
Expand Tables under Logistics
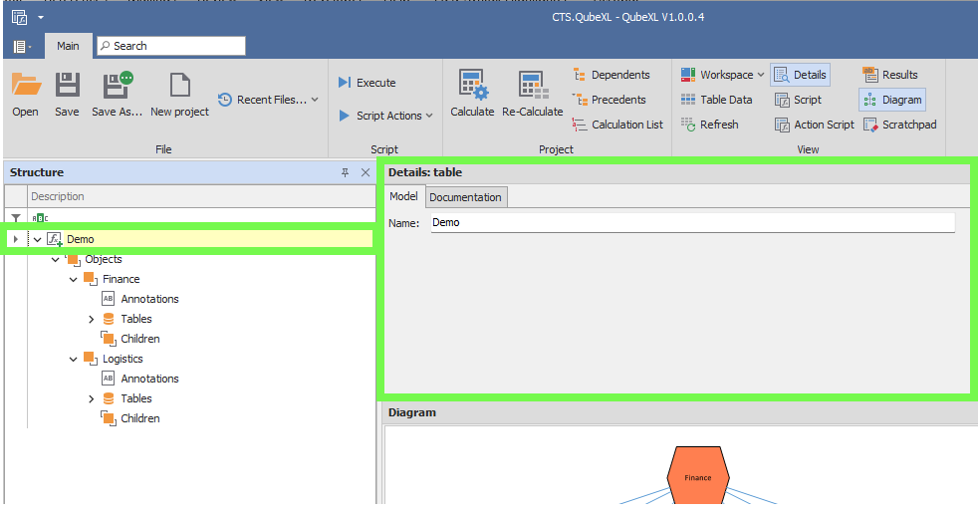click(x=92, y=398)
